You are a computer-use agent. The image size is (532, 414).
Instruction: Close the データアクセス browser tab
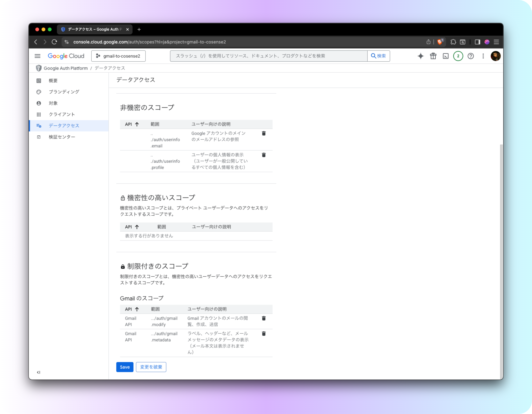click(x=127, y=29)
